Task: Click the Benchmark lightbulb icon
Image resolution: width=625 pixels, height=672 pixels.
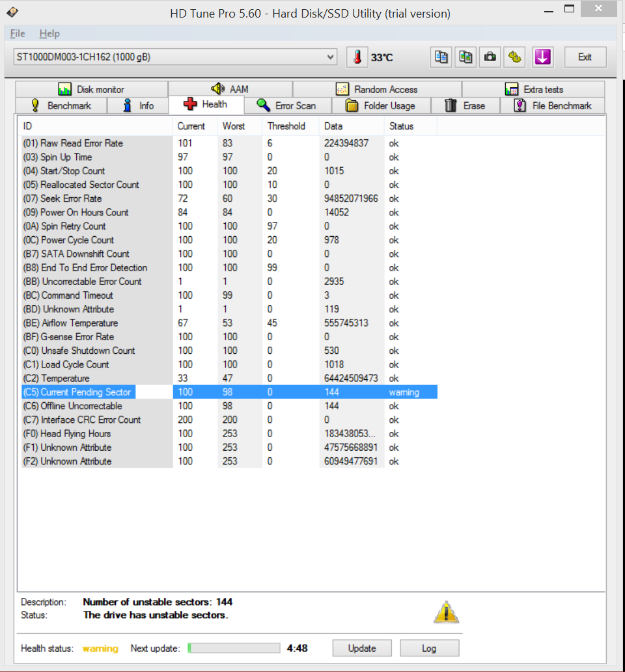Action: tap(35, 105)
